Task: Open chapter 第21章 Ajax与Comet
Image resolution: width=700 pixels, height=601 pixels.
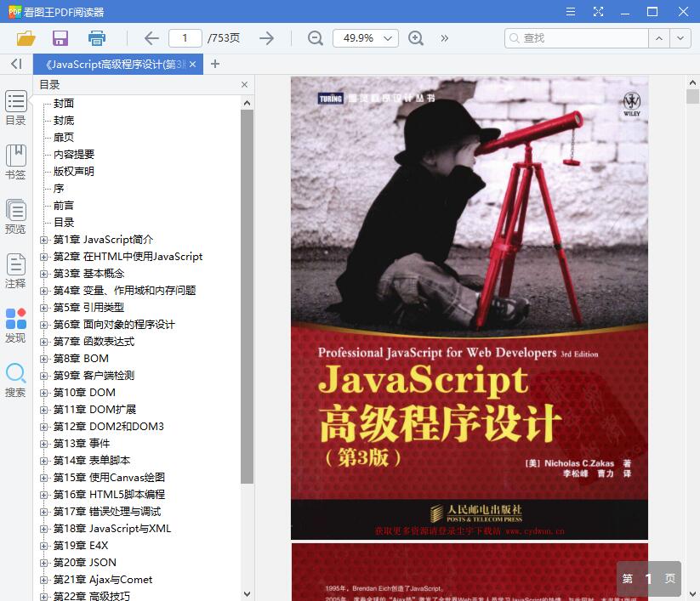Action: point(103,580)
